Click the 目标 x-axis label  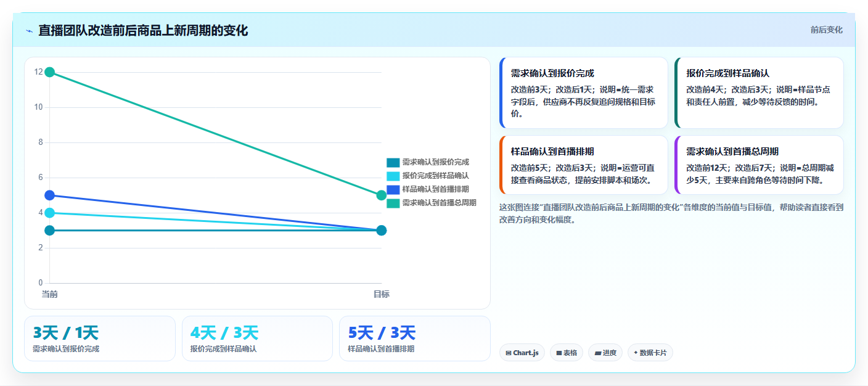tap(381, 294)
